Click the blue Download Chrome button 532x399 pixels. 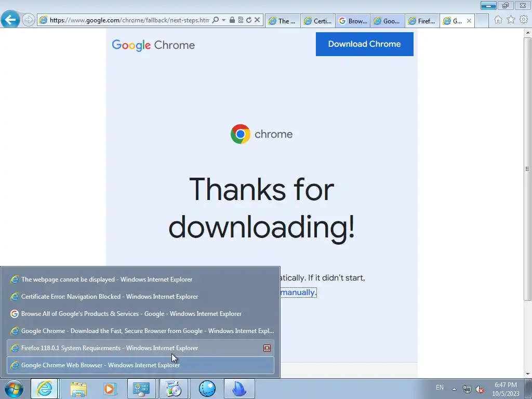(x=364, y=44)
